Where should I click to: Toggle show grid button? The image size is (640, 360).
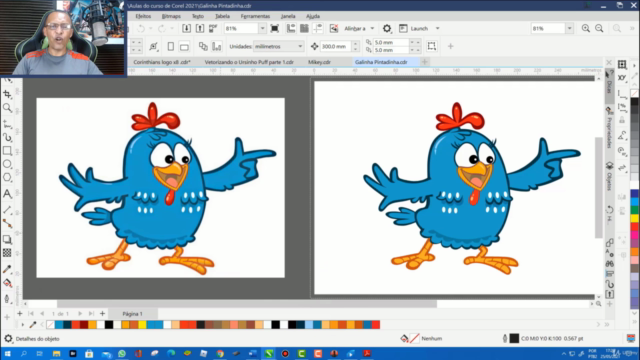pyautogui.click(x=304, y=28)
